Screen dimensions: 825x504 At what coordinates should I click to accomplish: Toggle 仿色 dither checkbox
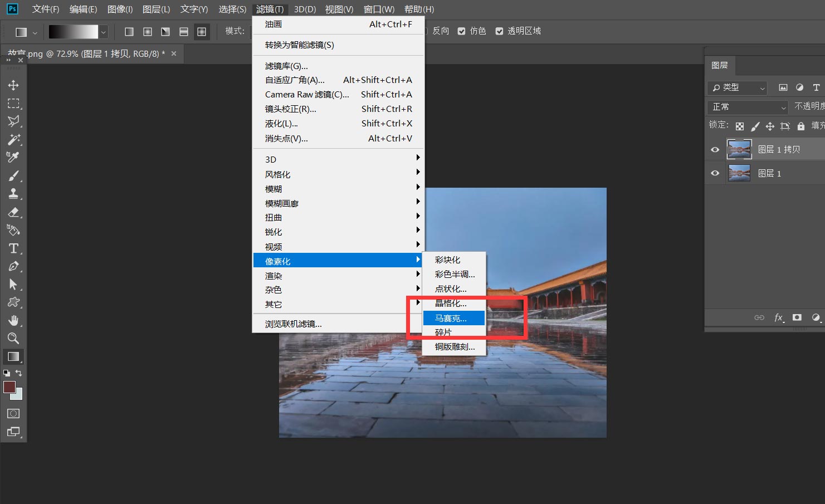click(x=461, y=31)
